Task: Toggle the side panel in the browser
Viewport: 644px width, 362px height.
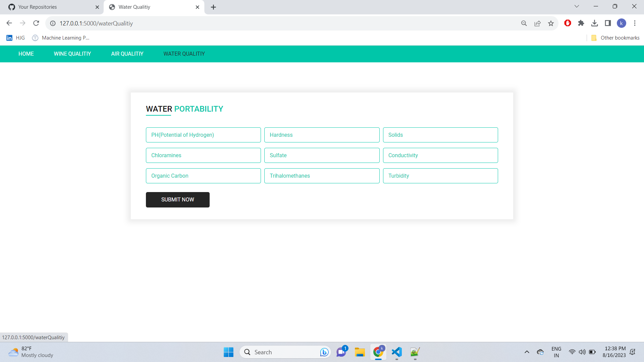Action: 608,23
